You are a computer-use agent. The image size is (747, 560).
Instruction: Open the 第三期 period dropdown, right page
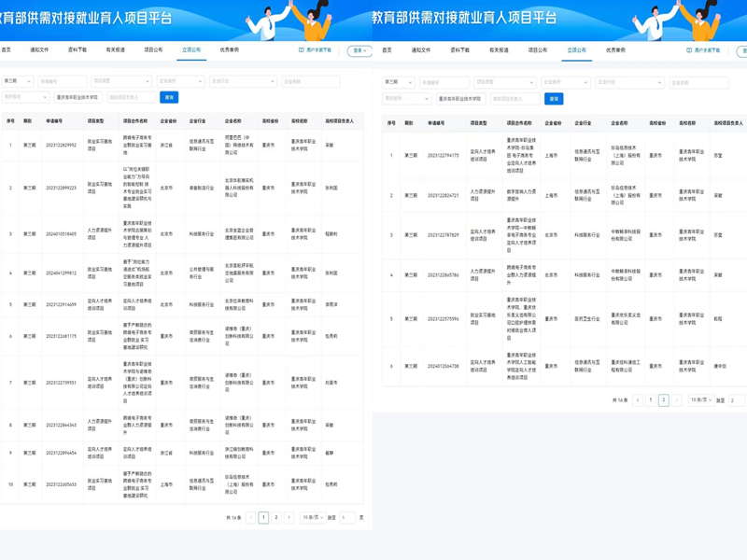point(399,82)
